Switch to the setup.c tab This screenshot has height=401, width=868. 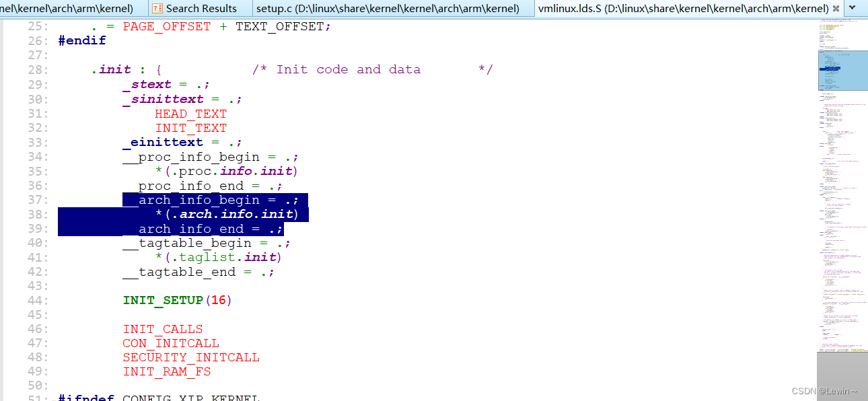[388, 9]
